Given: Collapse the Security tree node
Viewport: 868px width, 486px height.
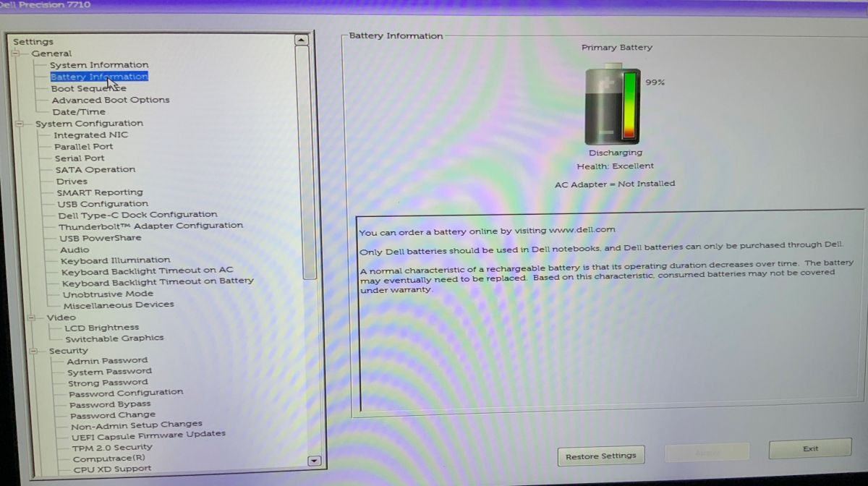Looking at the screenshot, I should click(33, 351).
